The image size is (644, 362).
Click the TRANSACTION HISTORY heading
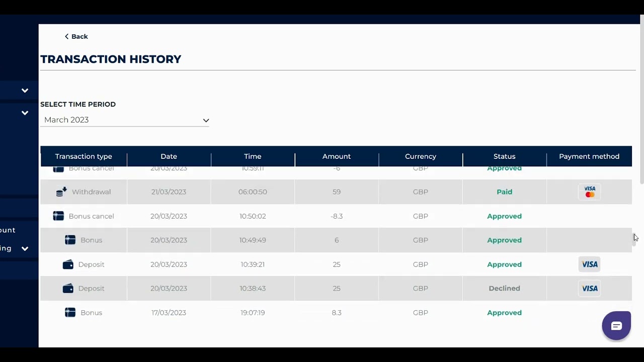111,59
